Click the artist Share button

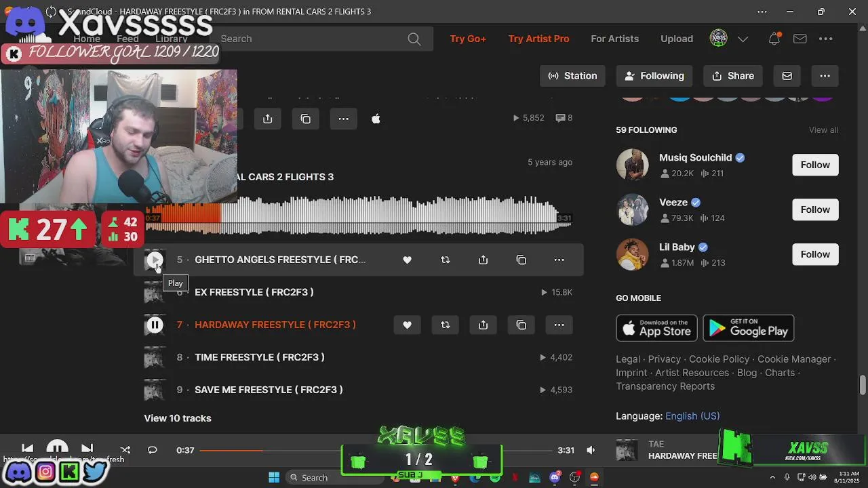tap(733, 76)
